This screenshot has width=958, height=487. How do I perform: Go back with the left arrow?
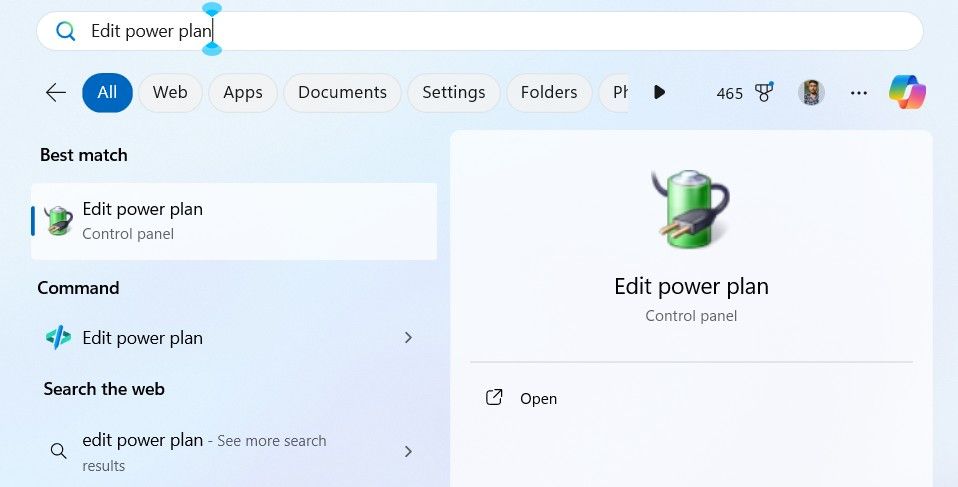coord(56,92)
